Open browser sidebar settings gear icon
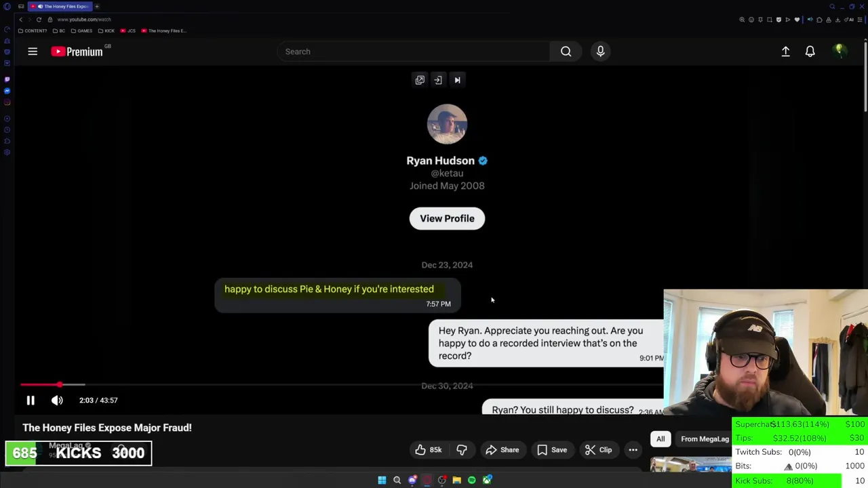This screenshot has width=868, height=488. [7, 152]
